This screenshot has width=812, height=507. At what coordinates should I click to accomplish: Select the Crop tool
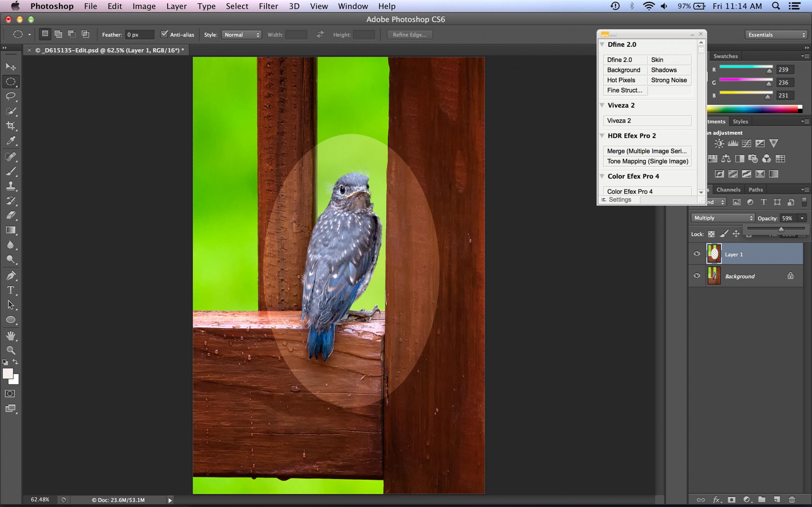pyautogui.click(x=11, y=126)
